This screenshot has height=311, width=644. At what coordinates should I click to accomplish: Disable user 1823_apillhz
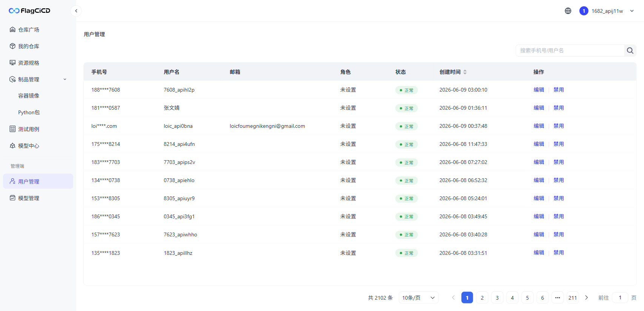tap(559, 253)
